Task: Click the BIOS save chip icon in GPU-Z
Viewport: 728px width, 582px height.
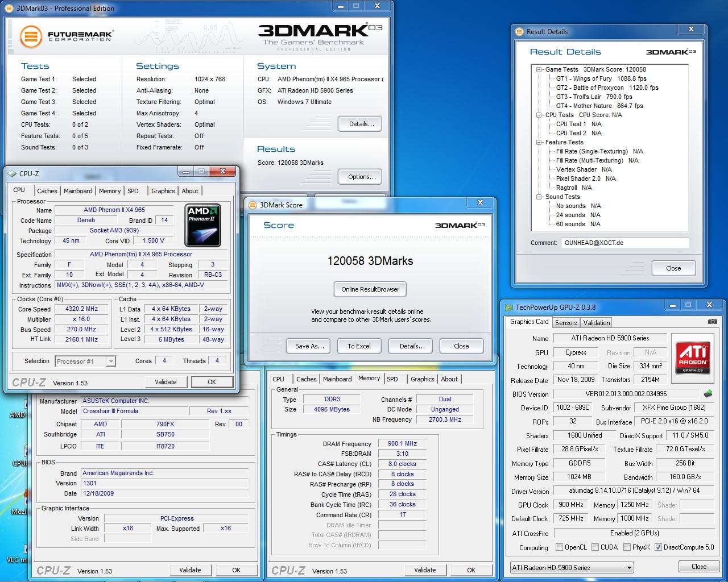Action: point(708,393)
